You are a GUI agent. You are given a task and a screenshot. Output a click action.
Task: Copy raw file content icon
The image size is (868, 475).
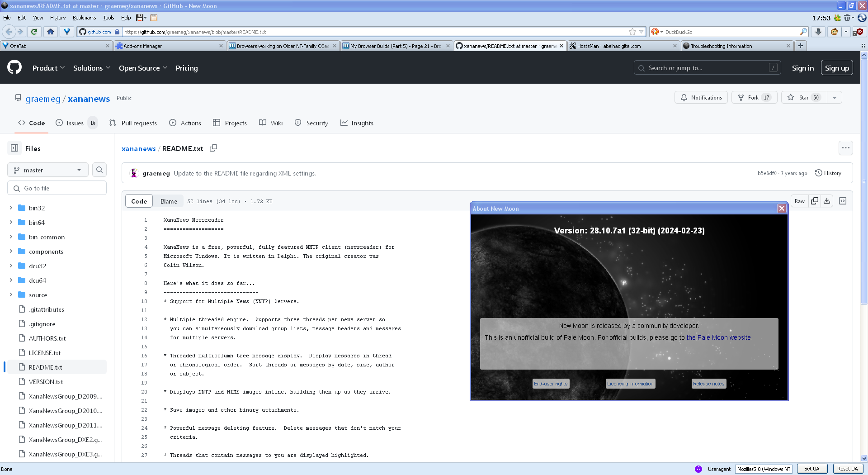click(815, 201)
